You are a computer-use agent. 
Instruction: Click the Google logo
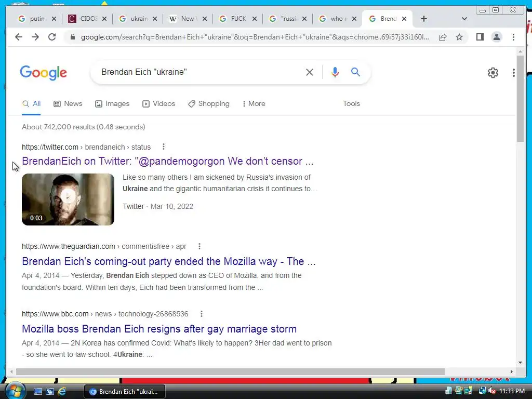(x=44, y=73)
